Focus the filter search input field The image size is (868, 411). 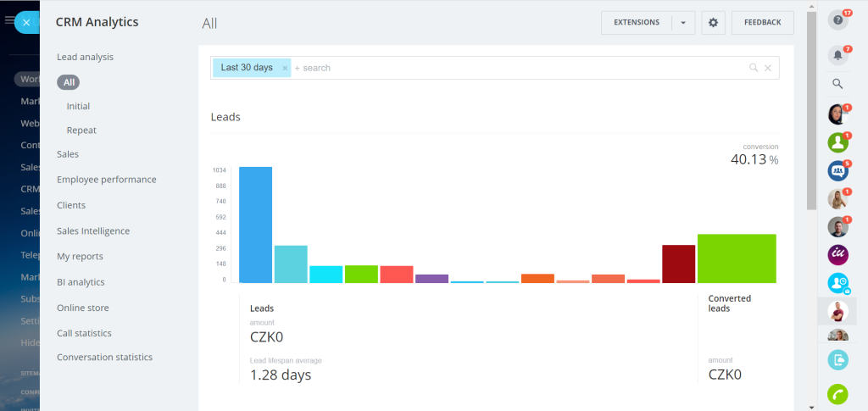click(x=518, y=68)
